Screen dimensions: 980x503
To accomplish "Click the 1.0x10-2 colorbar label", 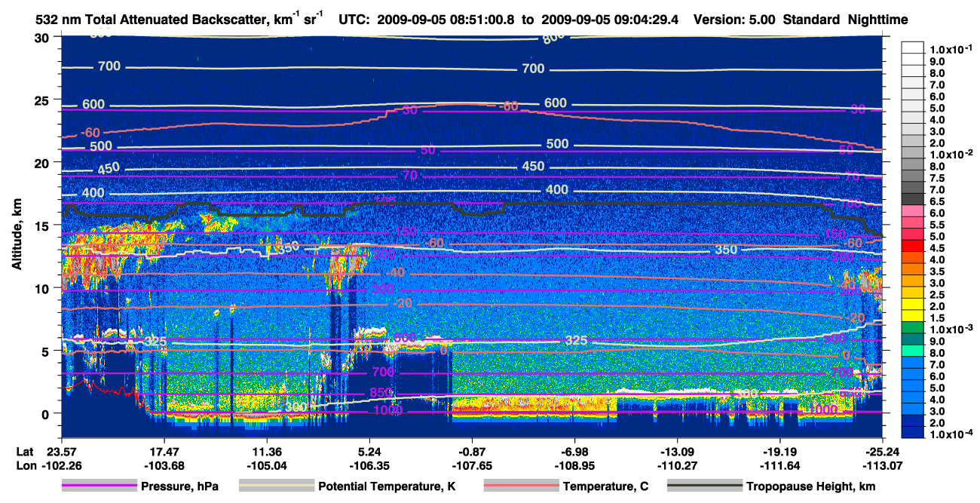I will 950,153.
